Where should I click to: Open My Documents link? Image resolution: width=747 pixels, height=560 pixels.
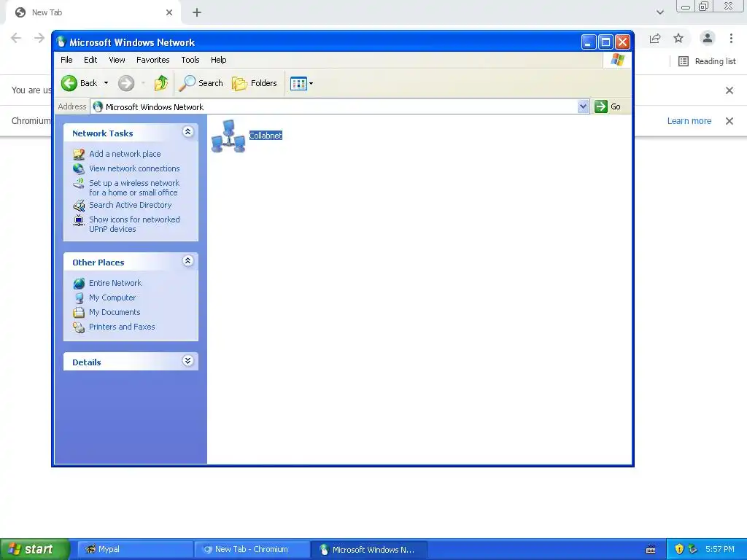(x=115, y=312)
